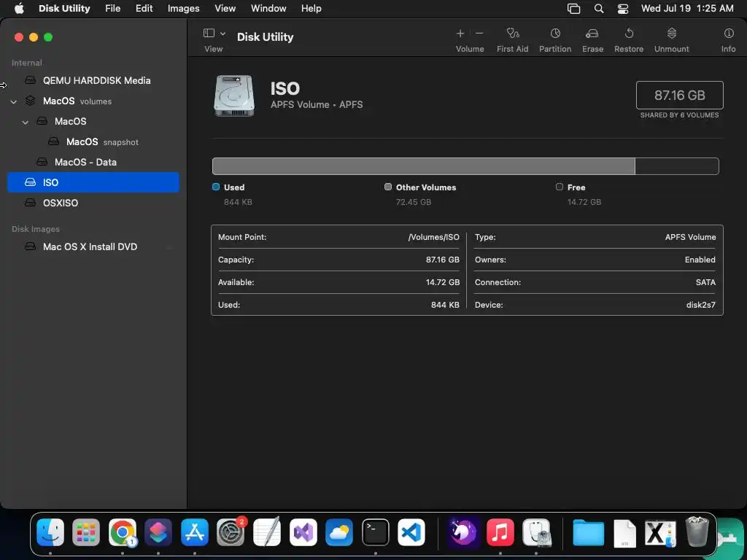Click Disk Utility icon in Dock
The image size is (747, 560).
pyautogui.click(x=536, y=532)
